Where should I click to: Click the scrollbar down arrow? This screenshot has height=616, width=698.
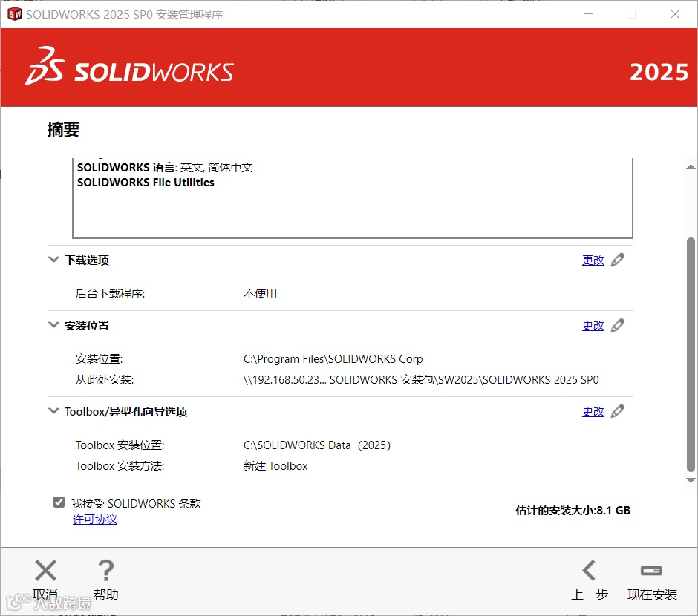pyautogui.click(x=691, y=480)
